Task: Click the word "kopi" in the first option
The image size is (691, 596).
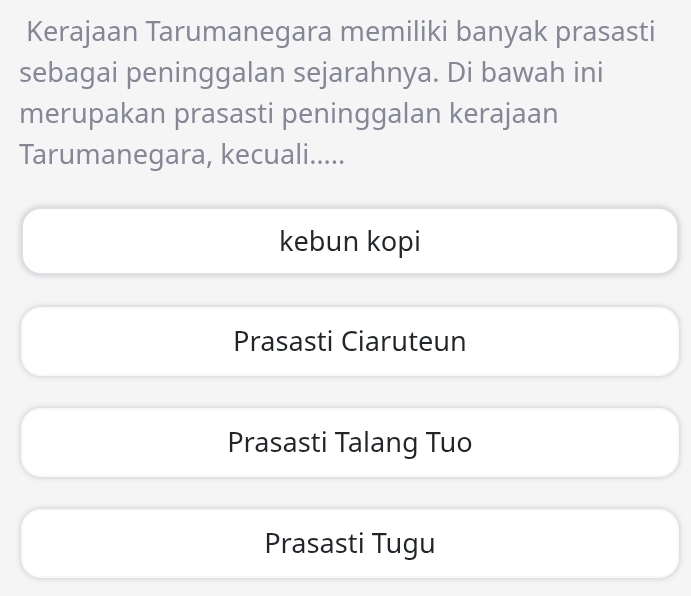Action: pyautogui.click(x=394, y=242)
